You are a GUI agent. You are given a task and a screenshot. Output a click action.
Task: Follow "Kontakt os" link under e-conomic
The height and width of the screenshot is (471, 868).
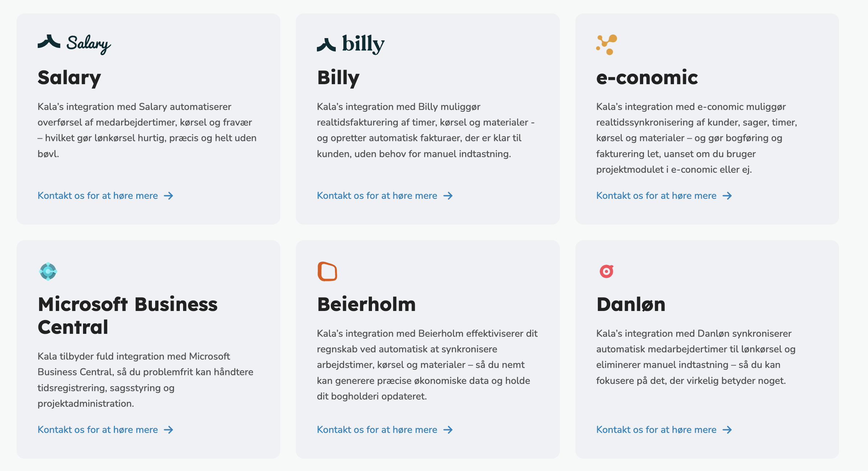tap(656, 196)
